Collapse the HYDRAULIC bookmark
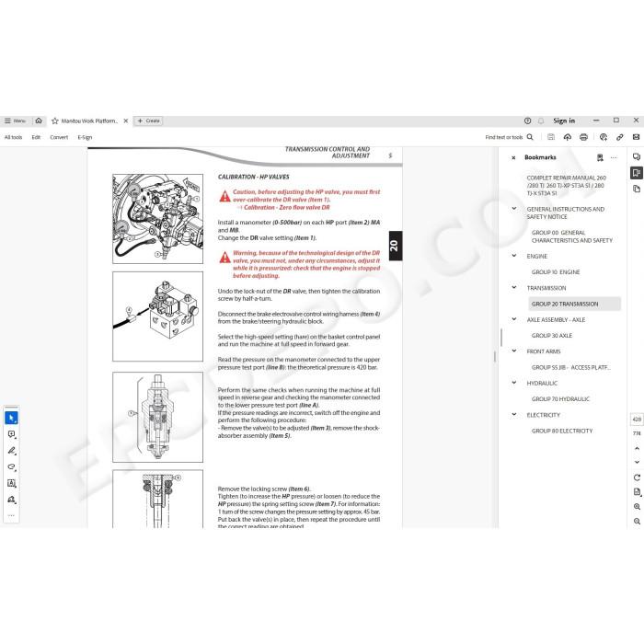Image resolution: width=644 pixels, height=644 pixels. tap(513, 383)
